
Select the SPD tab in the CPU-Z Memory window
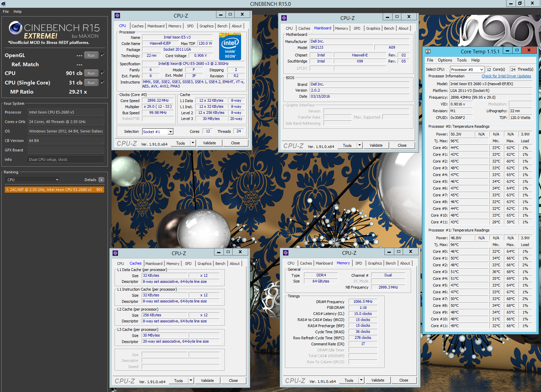359,263
